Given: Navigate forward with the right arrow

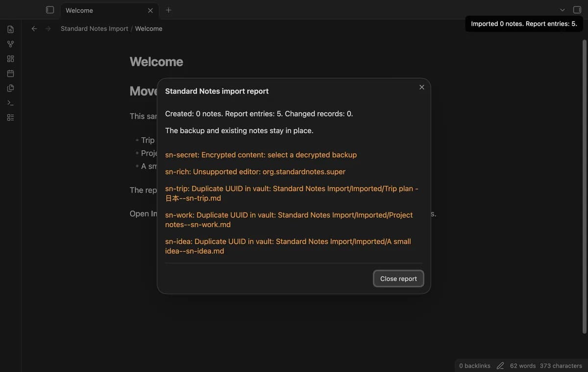Looking at the screenshot, I should (x=48, y=28).
